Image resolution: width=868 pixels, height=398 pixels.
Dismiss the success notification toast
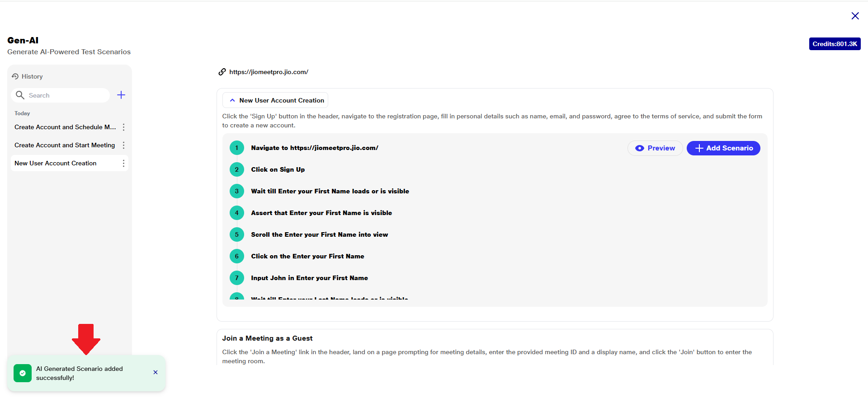(x=156, y=373)
